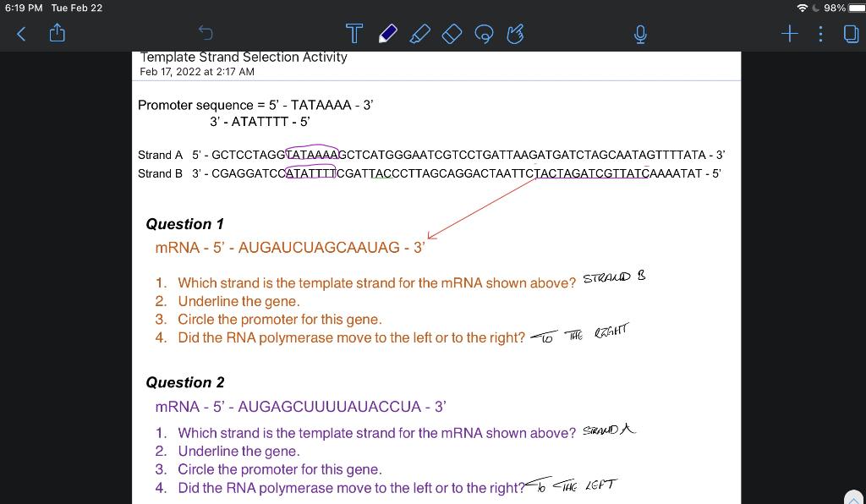Tap the Question 1 heading

(x=185, y=224)
